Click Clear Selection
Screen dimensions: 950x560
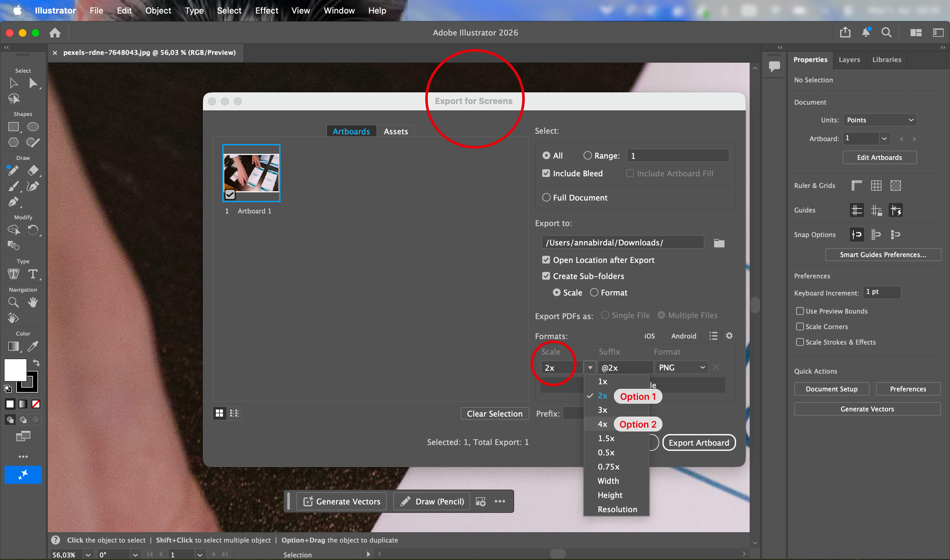click(495, 414)
